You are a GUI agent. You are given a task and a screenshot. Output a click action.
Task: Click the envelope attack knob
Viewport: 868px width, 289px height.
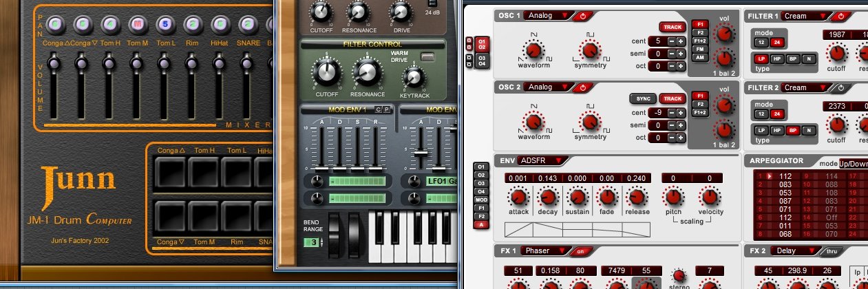[x=519, y=197]
